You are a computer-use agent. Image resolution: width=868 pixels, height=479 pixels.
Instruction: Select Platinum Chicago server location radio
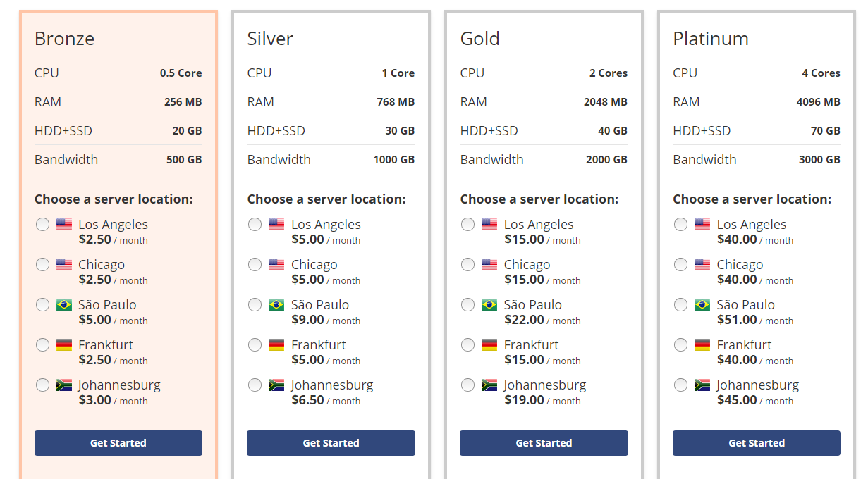680,265
